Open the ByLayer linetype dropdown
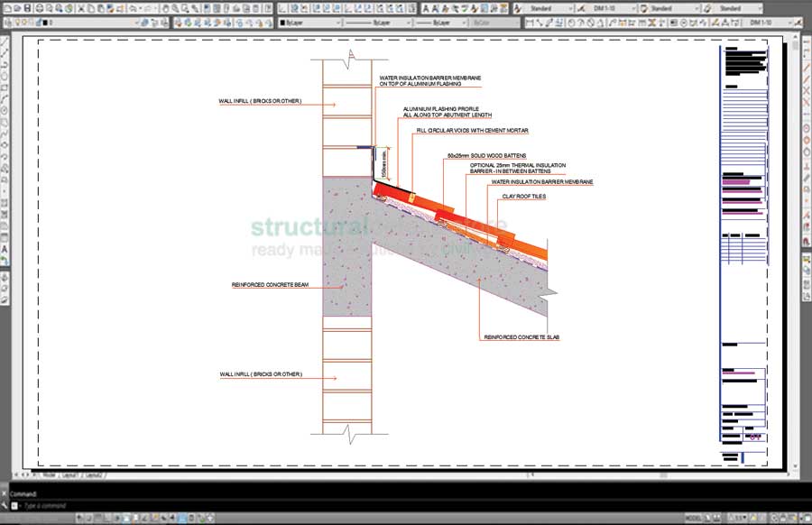 tap(408, 23)
